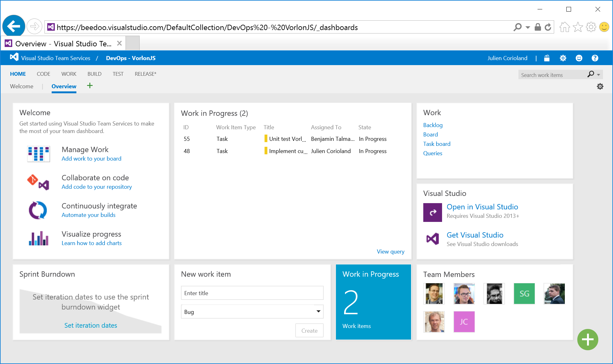
Task: Open View query link
Action: coord(390,251)
